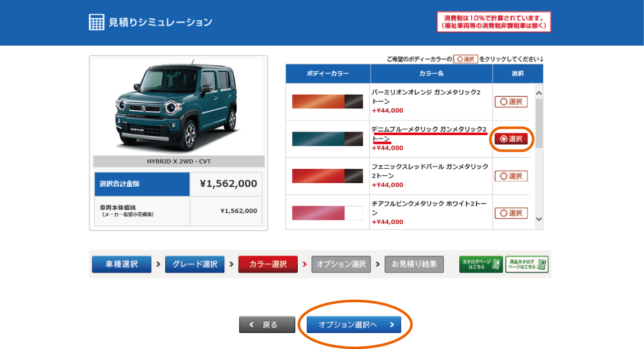Click the 消費税は10%で計算されています notice
The image size is (644, 349).
point(494,22)
